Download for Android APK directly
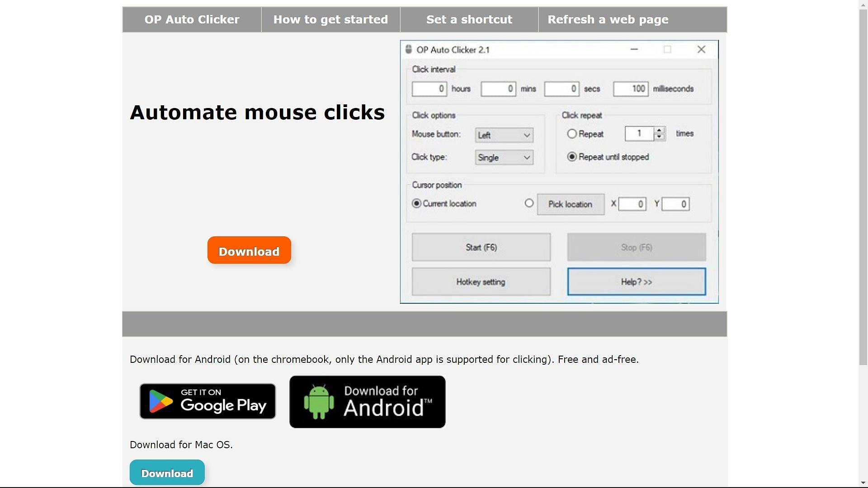 [x=367, y=401]
